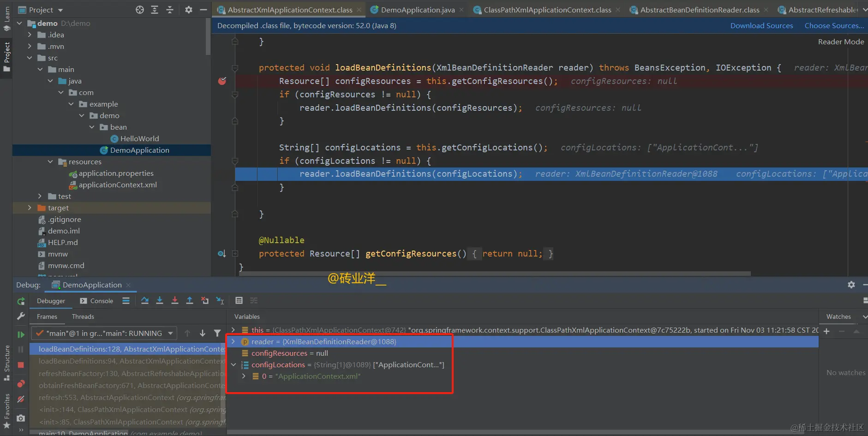Show more debug actions chevrons
This screenshot has height=436, width=868.
(21, 430)
